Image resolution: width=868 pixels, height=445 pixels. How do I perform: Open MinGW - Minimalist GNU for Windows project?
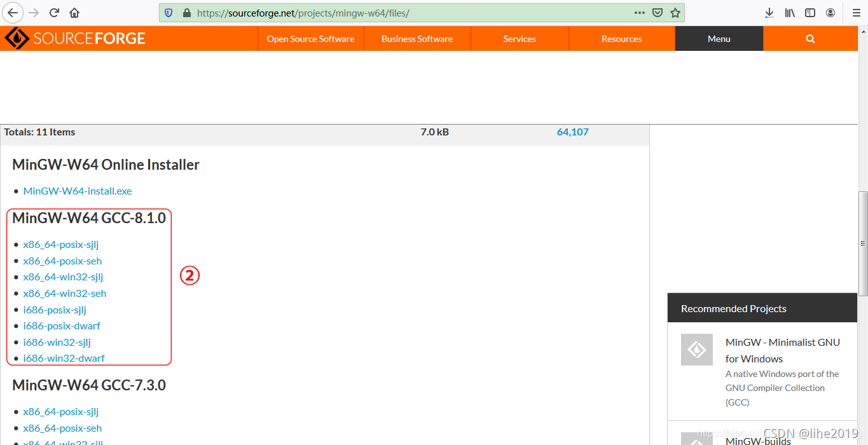(x=783, y=350)
